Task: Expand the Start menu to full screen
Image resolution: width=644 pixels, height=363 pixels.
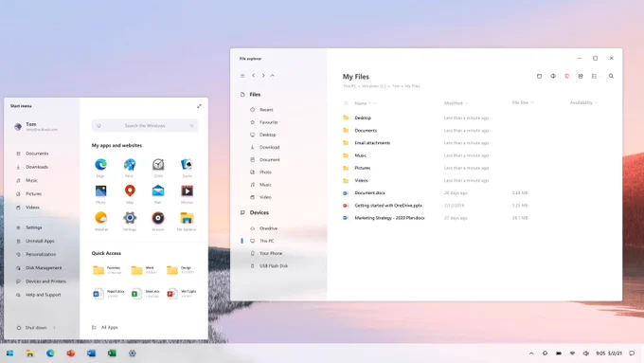Action: click(x=199, y=106)
